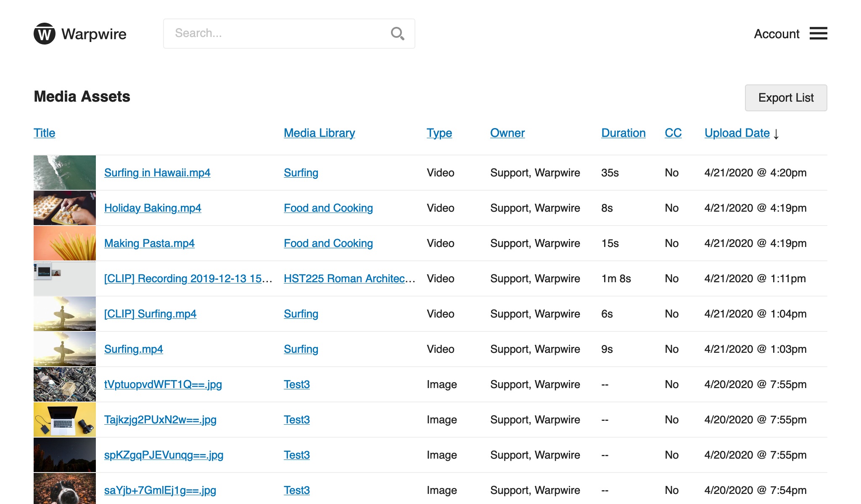The height and width of the screenshot is (504, 861).
Task: Sort by Upload Date column
Action: (737, 133)
